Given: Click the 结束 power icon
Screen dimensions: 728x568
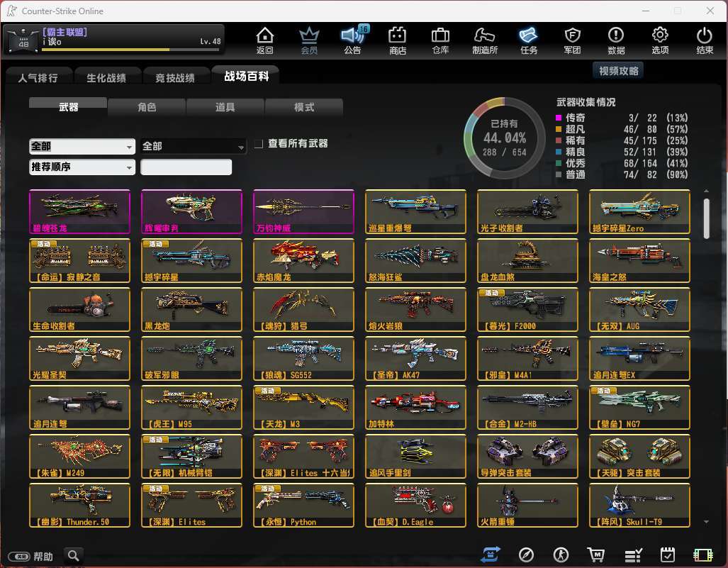Looking at the screenshot, I should tap(705, 40).
